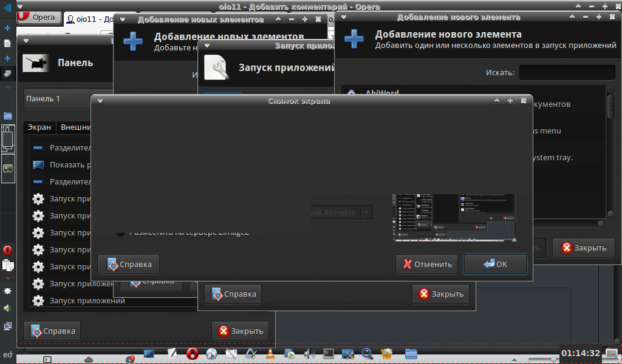Screen dimensions: 622x364
Task: Click the xfce mouse icon in Панель window
Action: click(x=36, y=63)
